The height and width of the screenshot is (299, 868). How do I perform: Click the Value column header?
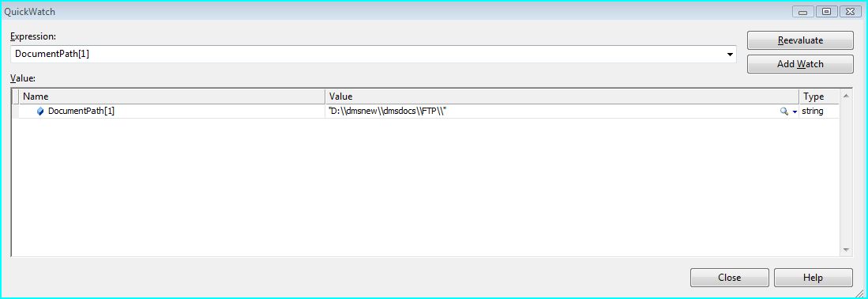[562, 97]
